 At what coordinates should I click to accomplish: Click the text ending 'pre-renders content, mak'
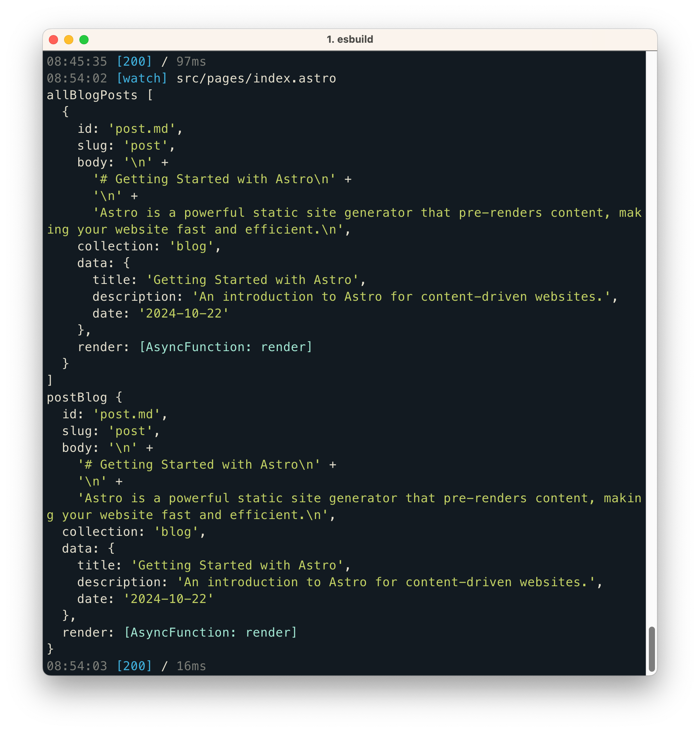367,213
